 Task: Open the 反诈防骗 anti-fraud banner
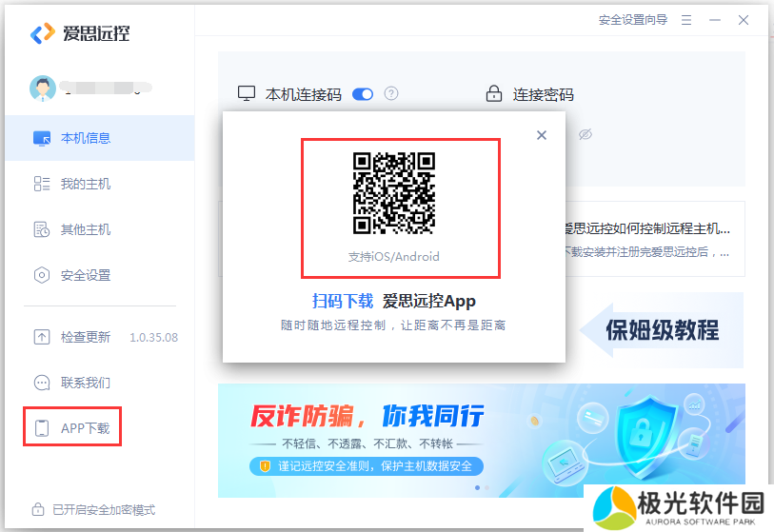click(481, 440)
